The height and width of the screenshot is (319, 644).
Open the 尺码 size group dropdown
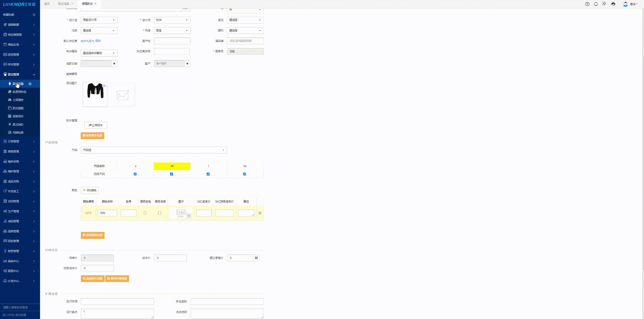click(x=154, y=150)
